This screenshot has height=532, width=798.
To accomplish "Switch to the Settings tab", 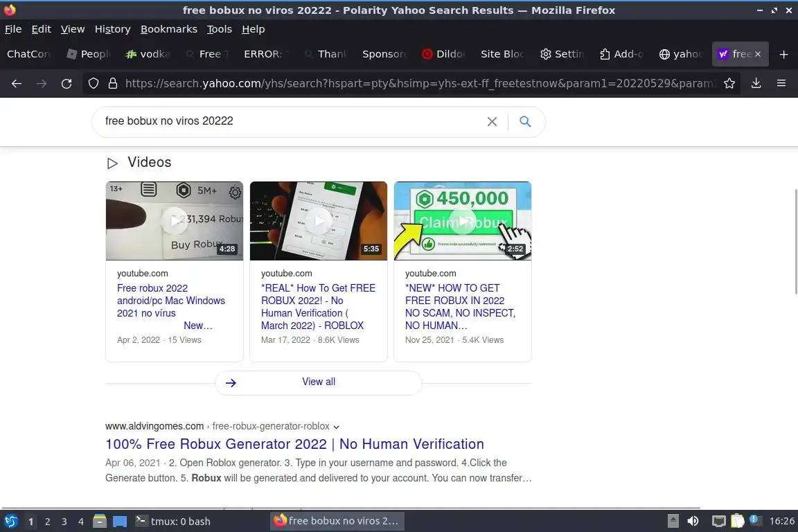I will click(x=562, y=54).
